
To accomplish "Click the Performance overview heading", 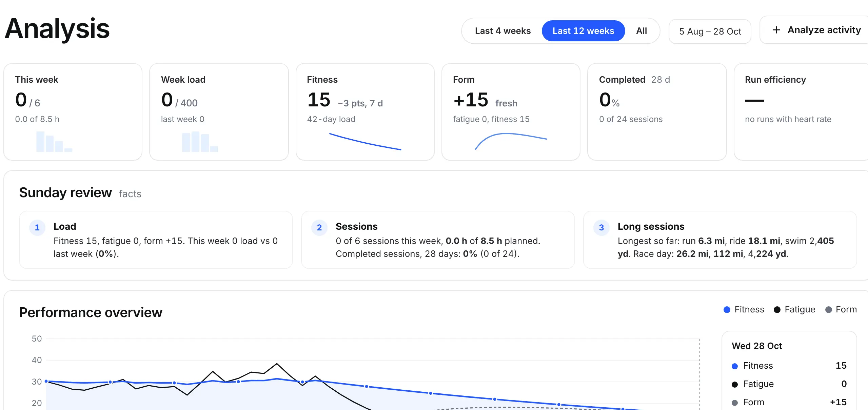I will (x=91, y=312).
